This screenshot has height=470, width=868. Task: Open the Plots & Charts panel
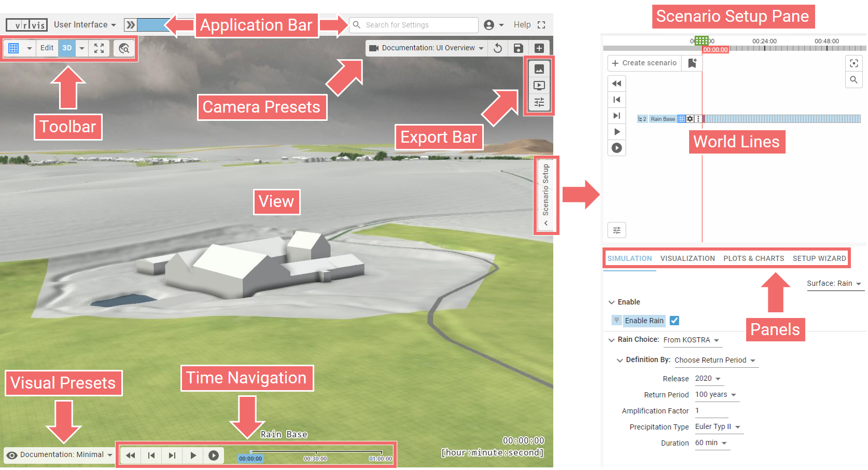(754, 258)
